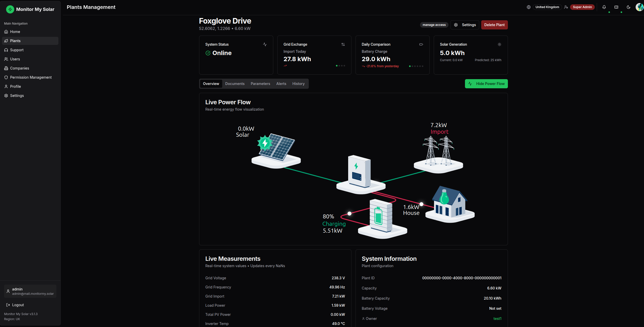Toggle dark mode moon icon
The image size is (644, 327).
coord(629,7)
